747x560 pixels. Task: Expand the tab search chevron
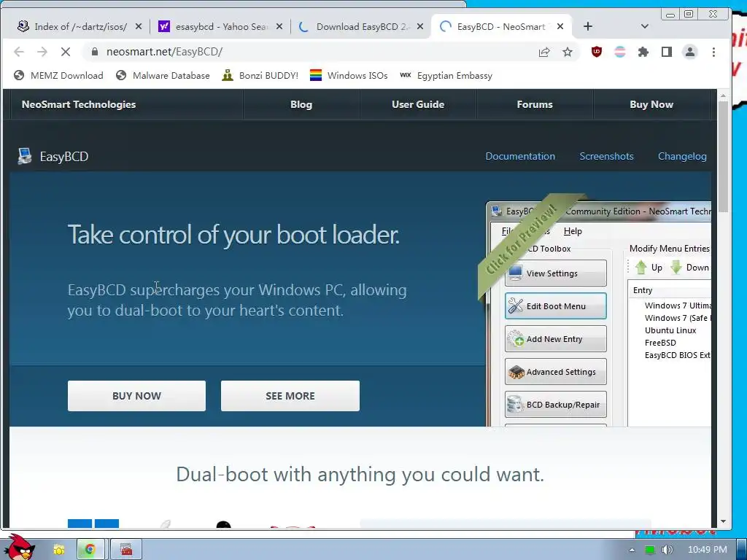[x=645, y=26]
